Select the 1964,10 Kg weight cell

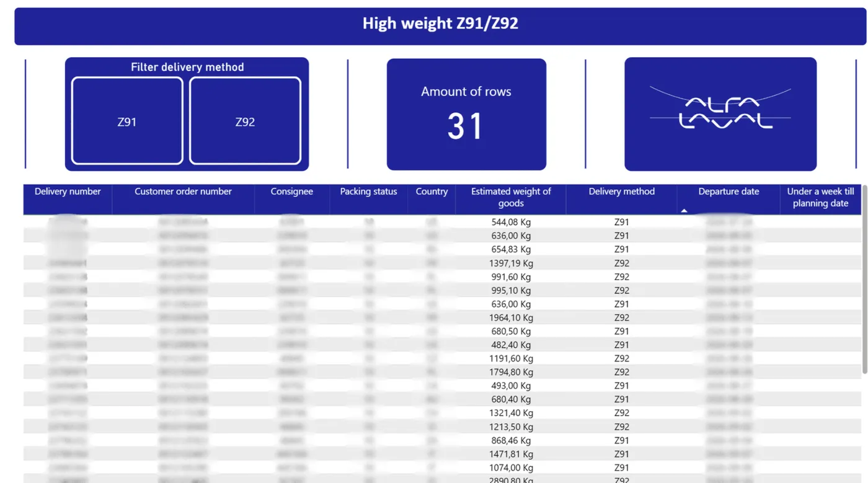511,317
